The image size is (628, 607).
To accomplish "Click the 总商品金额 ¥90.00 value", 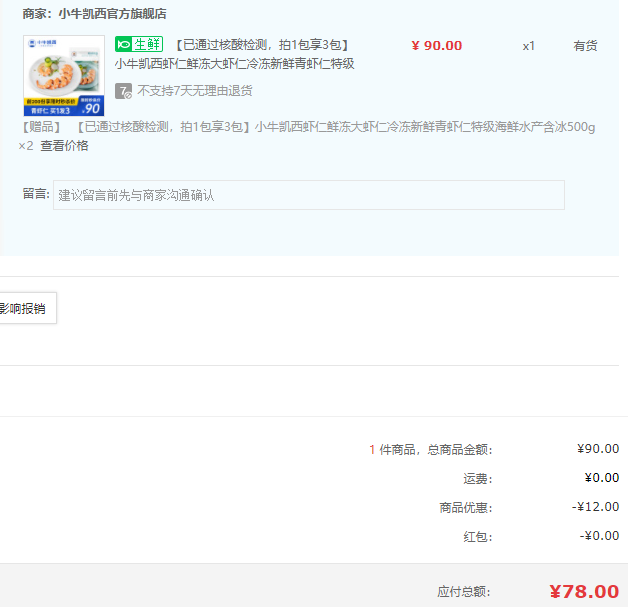I will click(x=598, y=449).
